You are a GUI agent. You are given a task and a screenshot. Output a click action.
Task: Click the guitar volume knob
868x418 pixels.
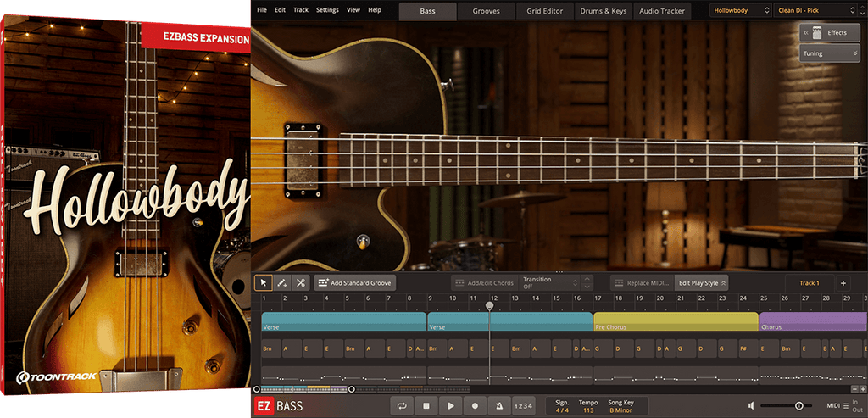tap(363, 241)
